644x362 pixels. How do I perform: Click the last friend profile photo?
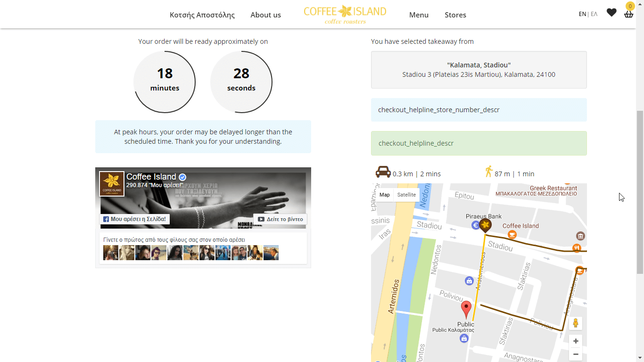271,253
